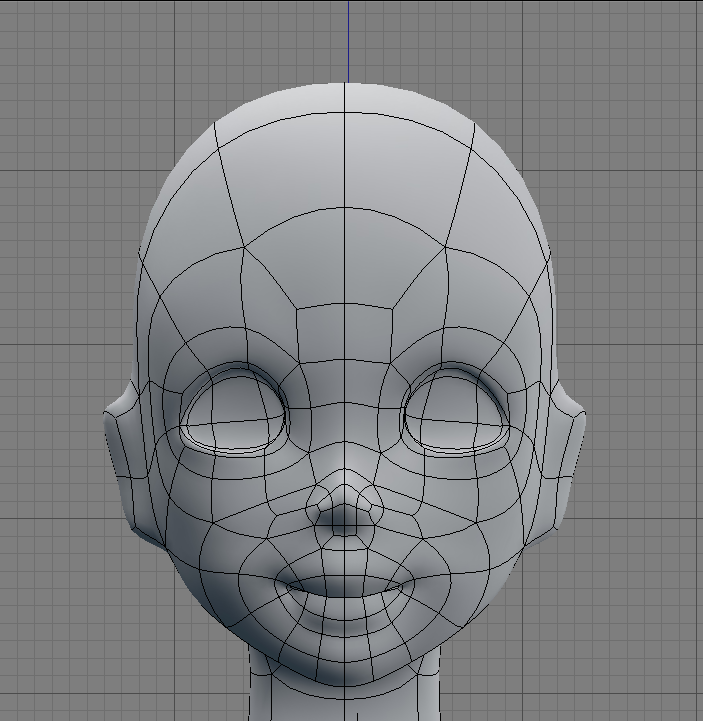Click the blue axis line above the head

[348, 40]
